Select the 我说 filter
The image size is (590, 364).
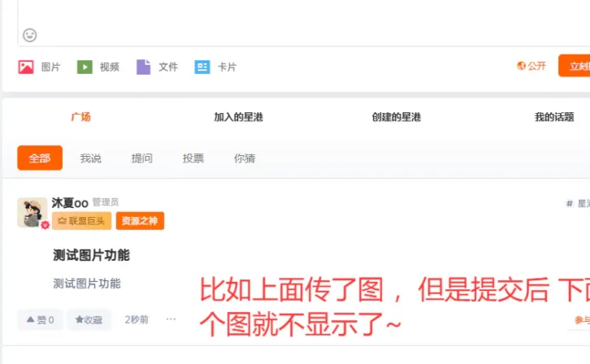coord(91,158)
